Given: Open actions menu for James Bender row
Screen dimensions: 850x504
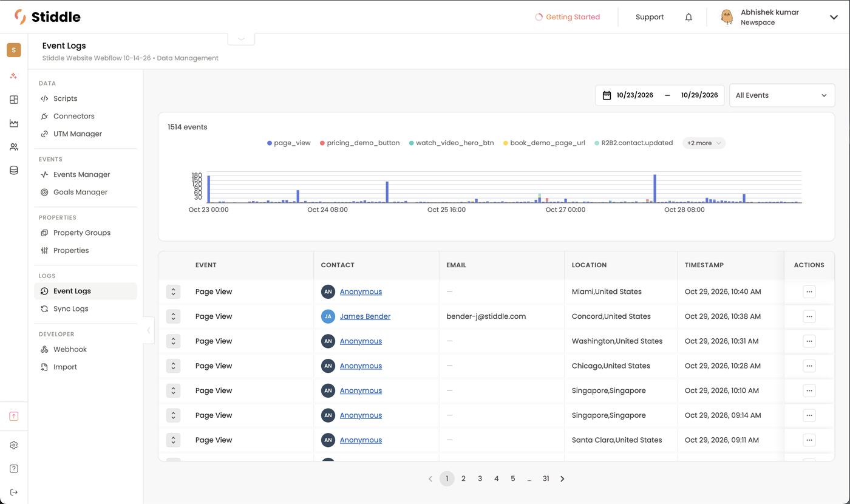Looking at the screenshot, I should pos(809,316).
